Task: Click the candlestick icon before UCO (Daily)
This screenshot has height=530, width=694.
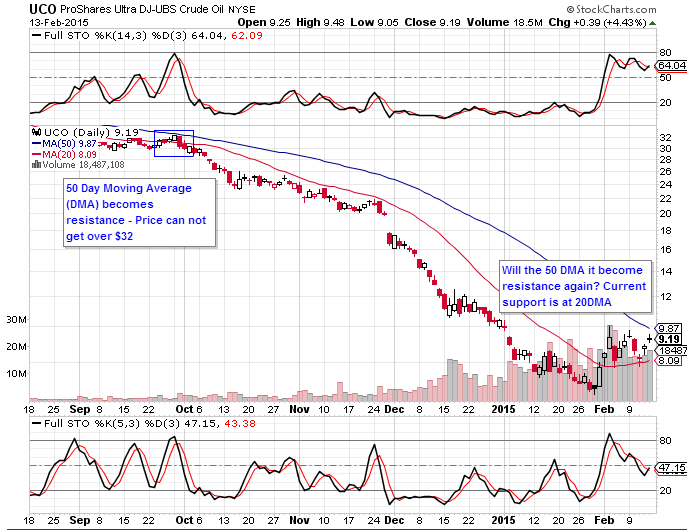Action: pos(37,132)
